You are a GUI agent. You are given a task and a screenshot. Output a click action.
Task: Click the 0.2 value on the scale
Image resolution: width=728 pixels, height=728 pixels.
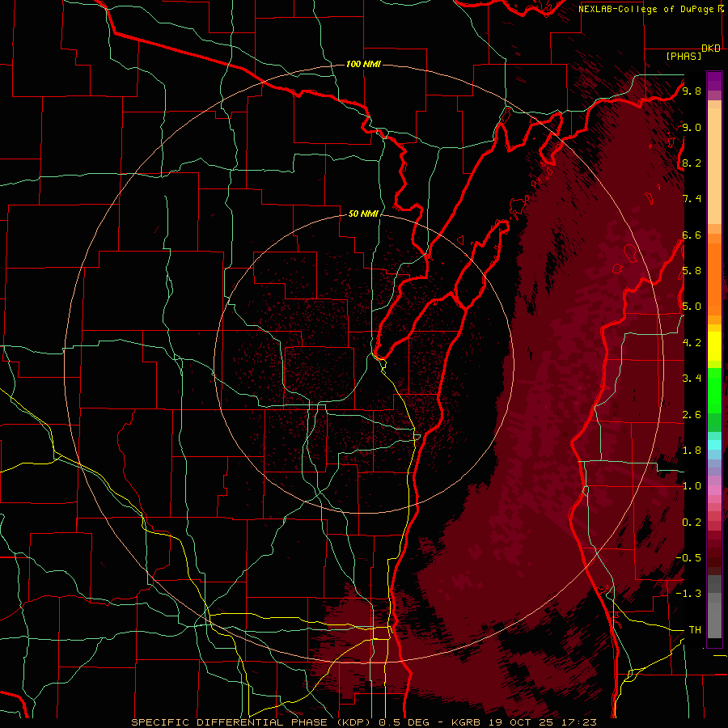(692, 523)
